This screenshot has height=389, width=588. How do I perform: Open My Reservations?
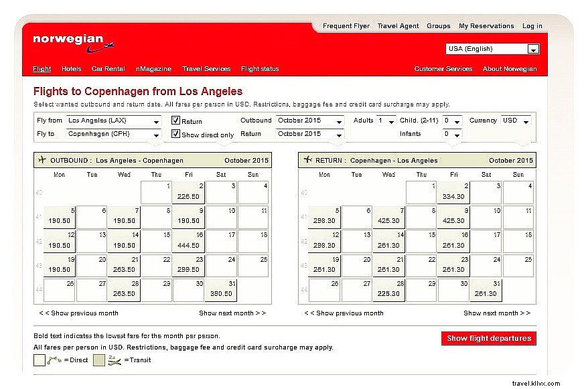(x=486, y=26)
